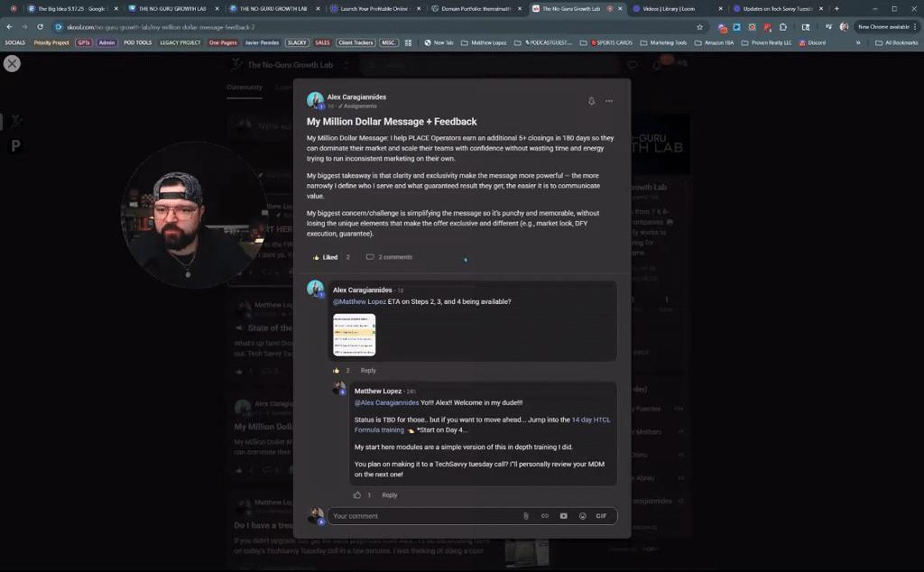Switch to Videos Library Loom tab
The image size is (924, 572).
pos(677,9)
